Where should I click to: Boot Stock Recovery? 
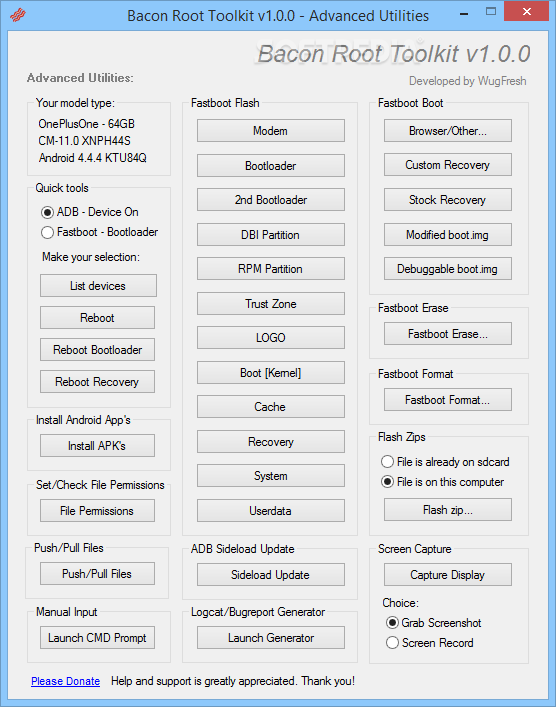point(448,200)
